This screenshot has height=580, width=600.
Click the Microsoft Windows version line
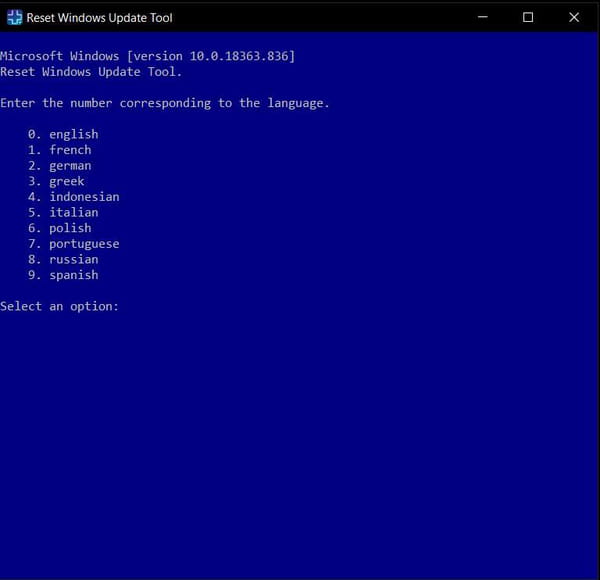[148, 56]
